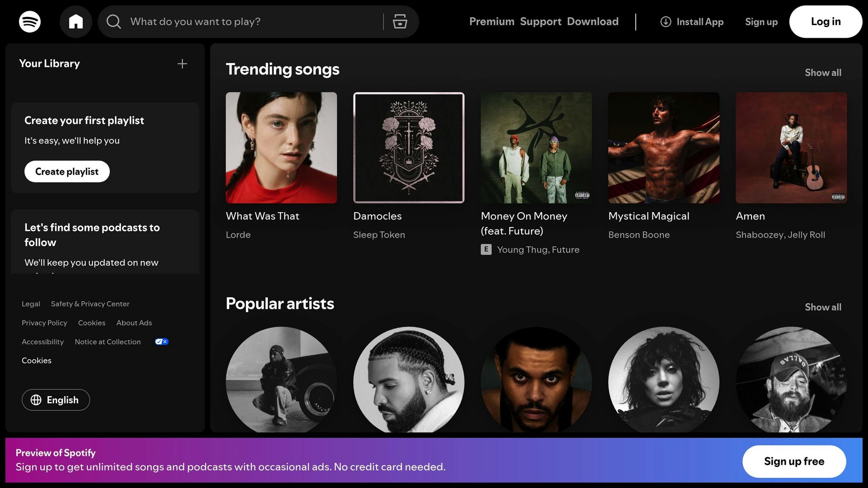Click Create playlist button
The width and height of the screenshot is (868, 488).
(67, 172)
